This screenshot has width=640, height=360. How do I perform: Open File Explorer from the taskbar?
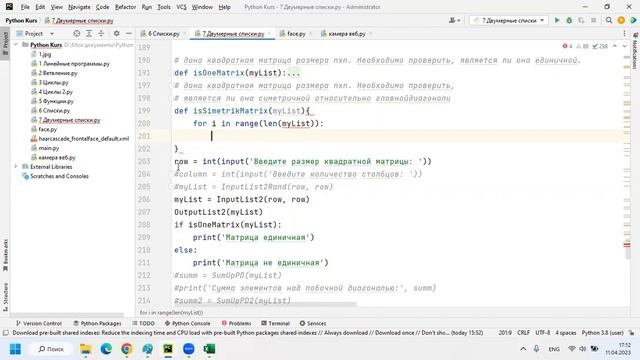point(86,349)
